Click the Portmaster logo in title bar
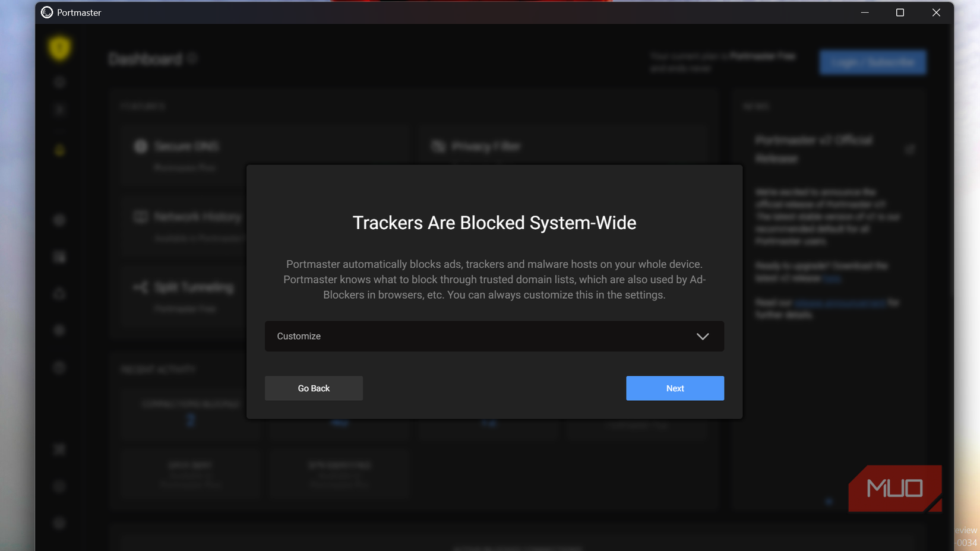 coord(47,12)
